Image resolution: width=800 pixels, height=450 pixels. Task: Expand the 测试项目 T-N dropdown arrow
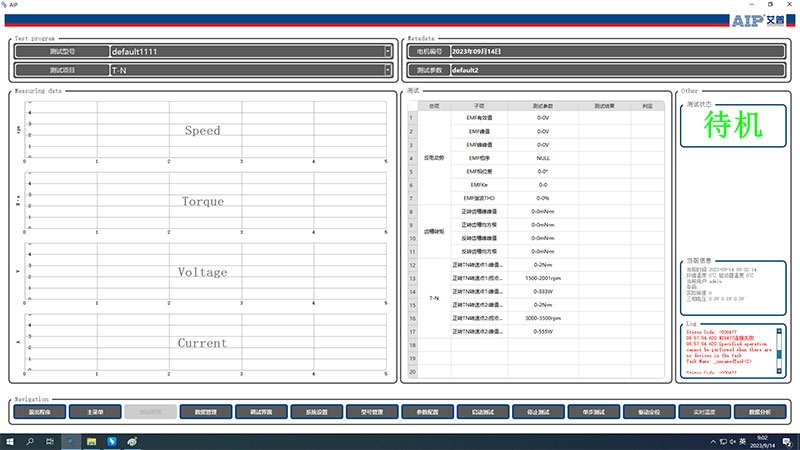tap(388, 70)
